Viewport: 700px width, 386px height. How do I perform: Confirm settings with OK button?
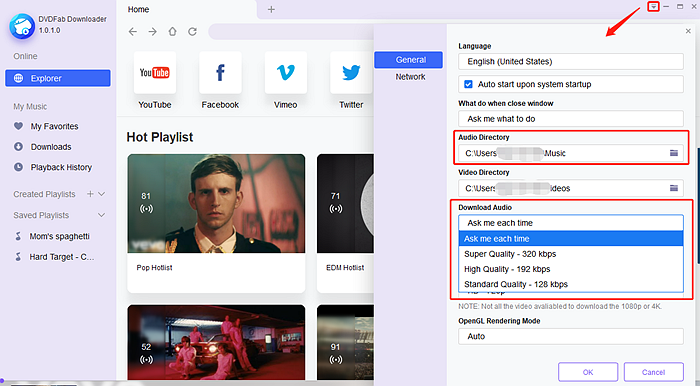point(588,372)
